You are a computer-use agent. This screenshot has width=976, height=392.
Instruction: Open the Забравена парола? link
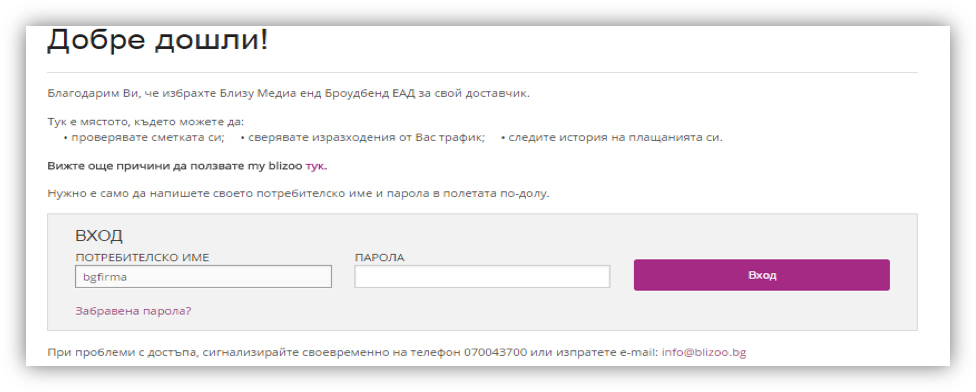pos(133,310)
